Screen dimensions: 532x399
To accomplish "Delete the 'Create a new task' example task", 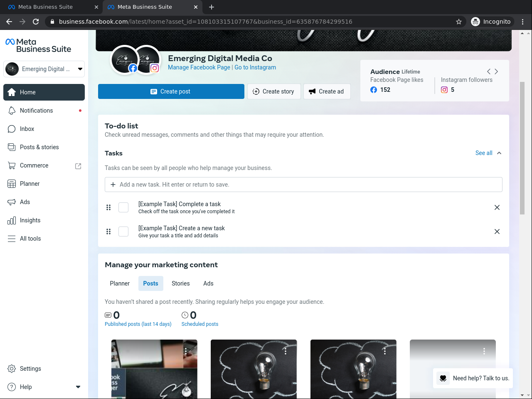I will [497, 232].
